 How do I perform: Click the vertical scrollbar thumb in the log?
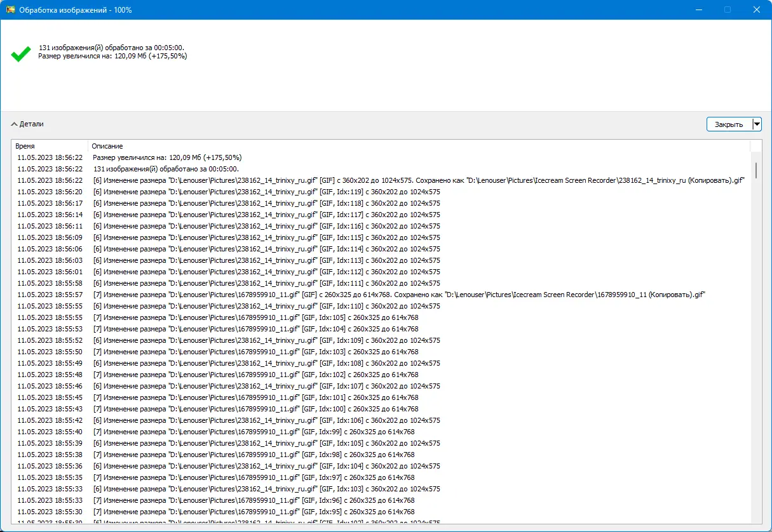755,170
